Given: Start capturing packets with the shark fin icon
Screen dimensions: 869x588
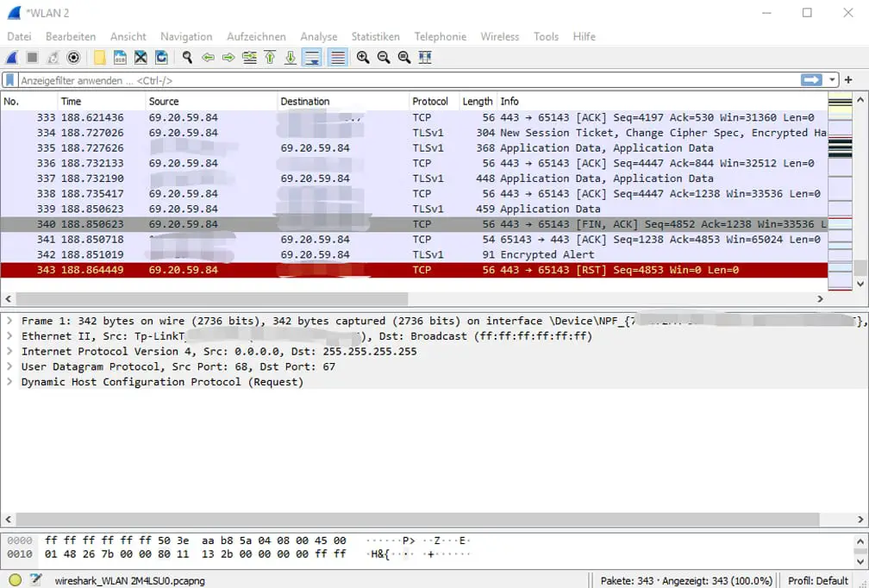Looking at the screenshot, I should click(12, 57).
